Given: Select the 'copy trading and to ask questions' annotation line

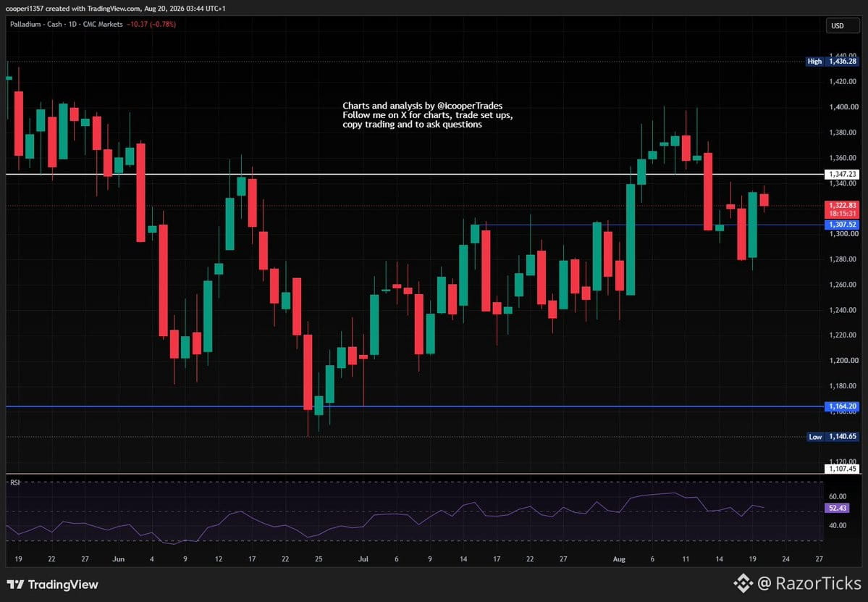Looking at the screenshot, I should click(x=412, y=125).
